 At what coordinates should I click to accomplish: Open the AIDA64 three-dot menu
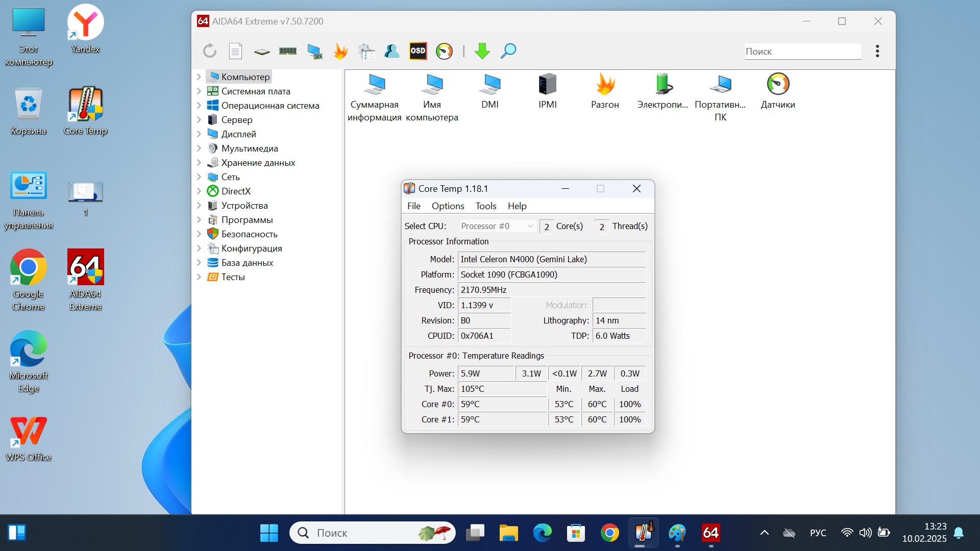(877, 51)
